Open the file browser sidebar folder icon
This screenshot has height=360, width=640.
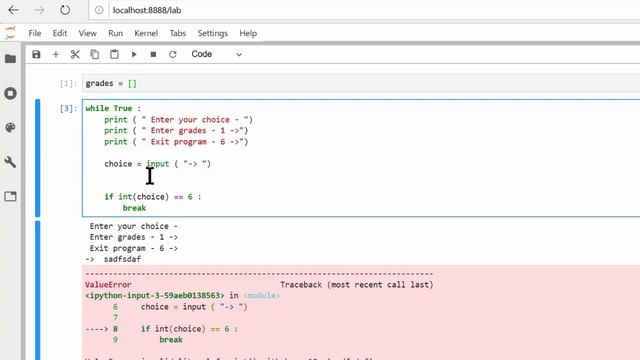point(11,59)
